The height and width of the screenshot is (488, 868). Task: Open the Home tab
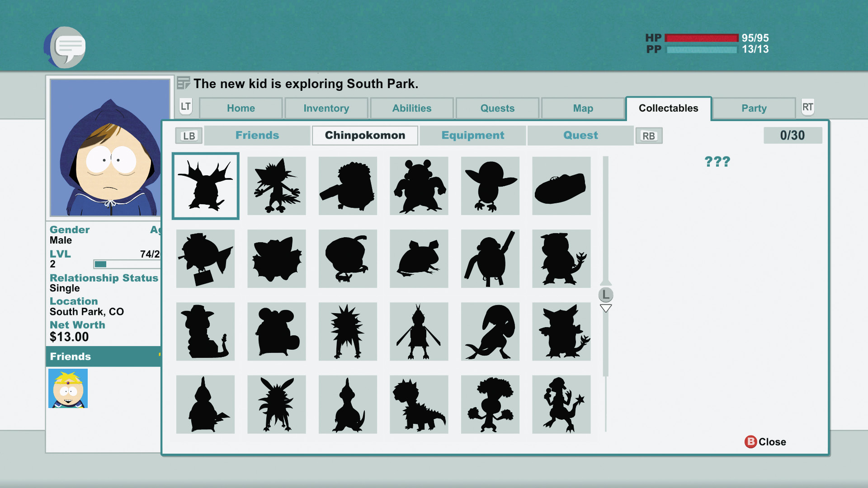point(241,108)
